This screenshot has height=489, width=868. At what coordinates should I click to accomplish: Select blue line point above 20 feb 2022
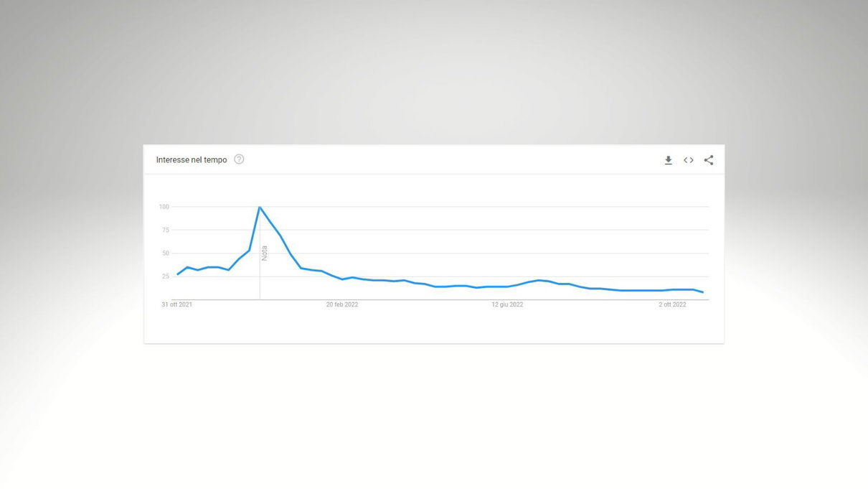[342, 279]
